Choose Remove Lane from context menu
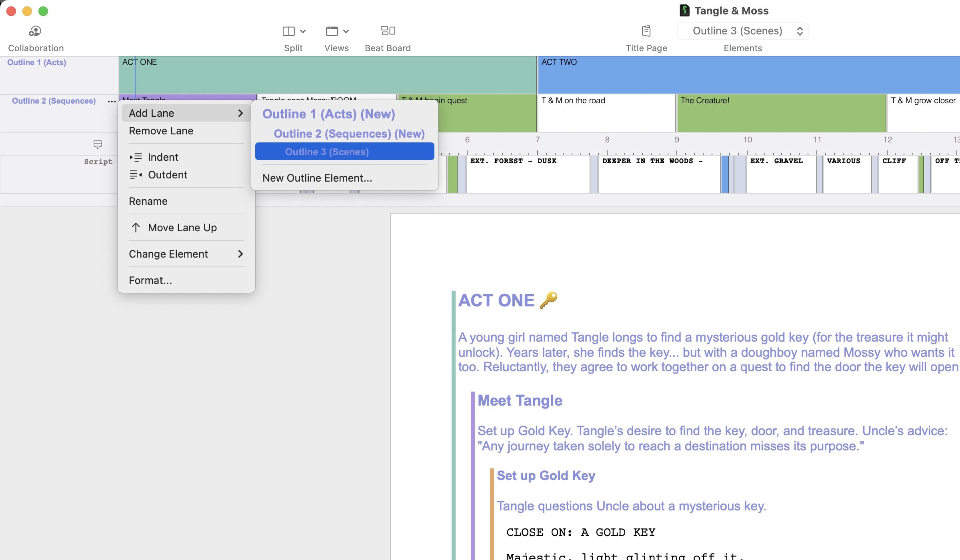The width and height of the screenshot is (960, 560). (161, 131)
